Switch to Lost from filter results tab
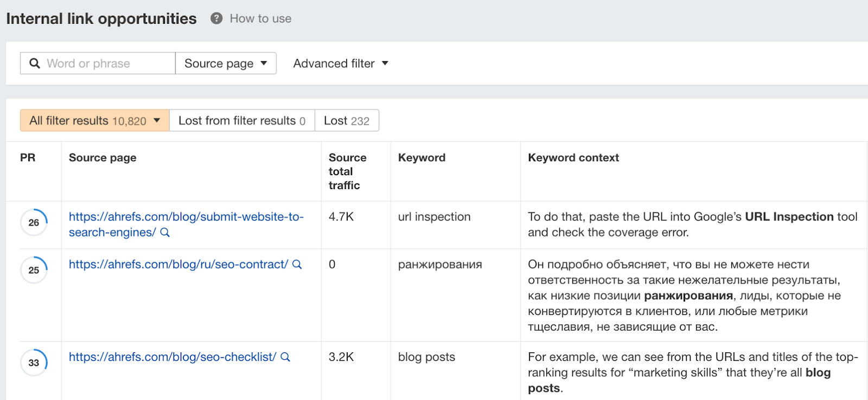 [242, 121]
